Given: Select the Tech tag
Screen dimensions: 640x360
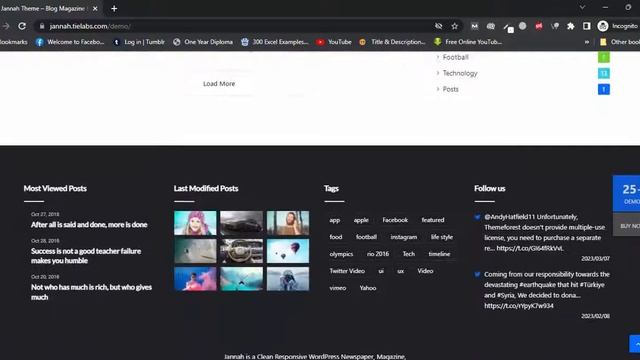Looking at the screenshot, I should pos(409,254).
